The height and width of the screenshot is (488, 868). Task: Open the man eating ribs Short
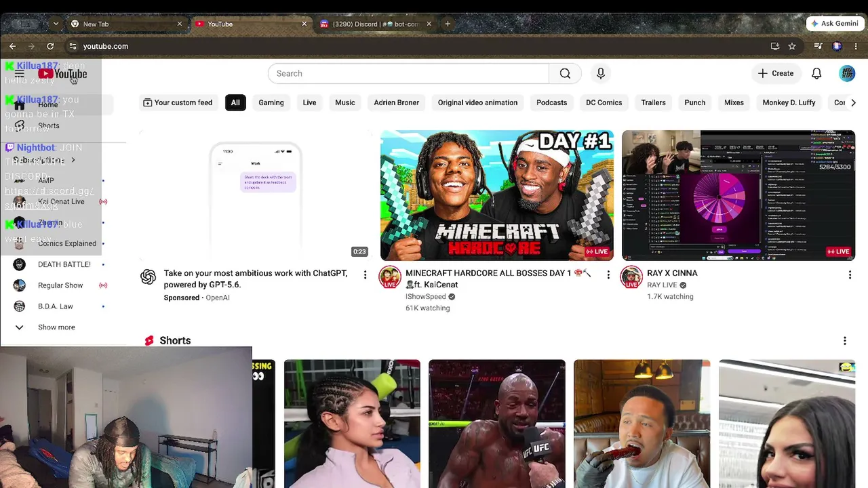point(642,424)
